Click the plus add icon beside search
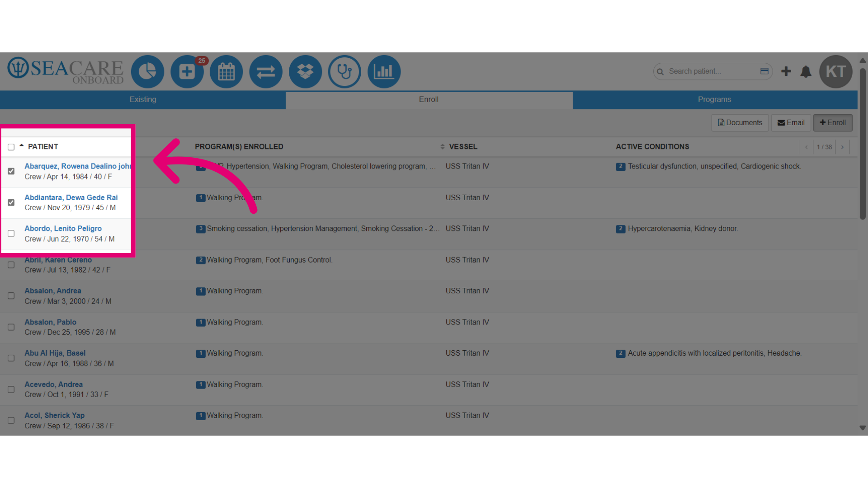 pyautogui.click(x=786, y=71)
